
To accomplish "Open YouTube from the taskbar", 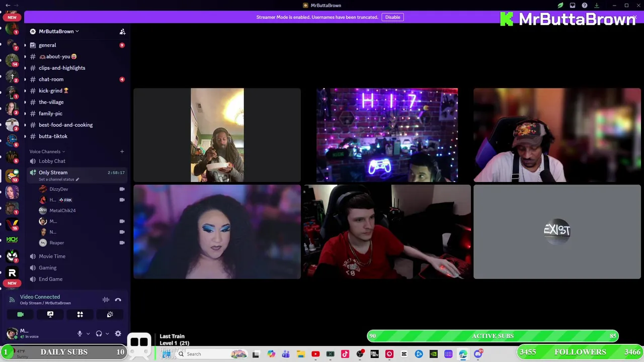I will click(315, 354).
